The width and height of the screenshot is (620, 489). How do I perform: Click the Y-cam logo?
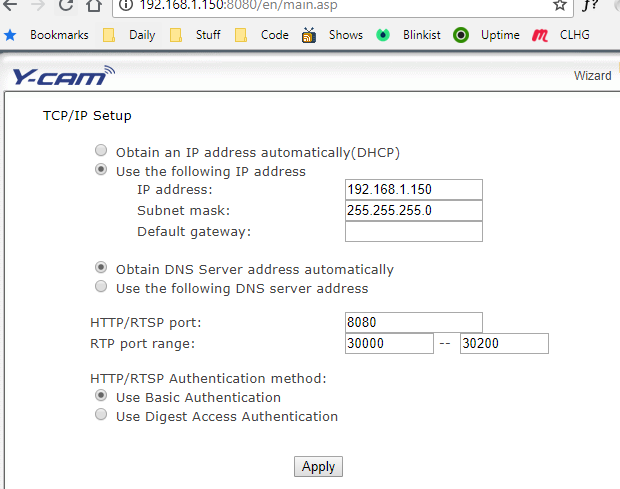click(63, 76)
